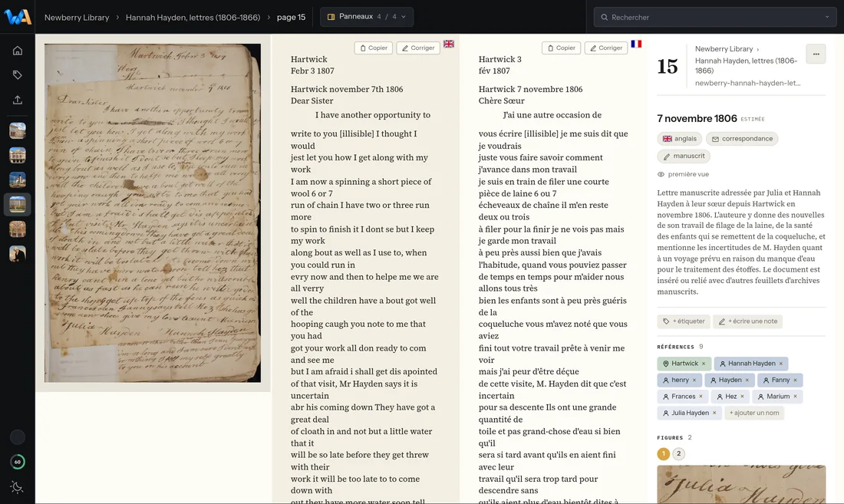This screenshot has width=844, height=504.
Task: Remove the Julia Hayden reference
Action: (714, 413)
